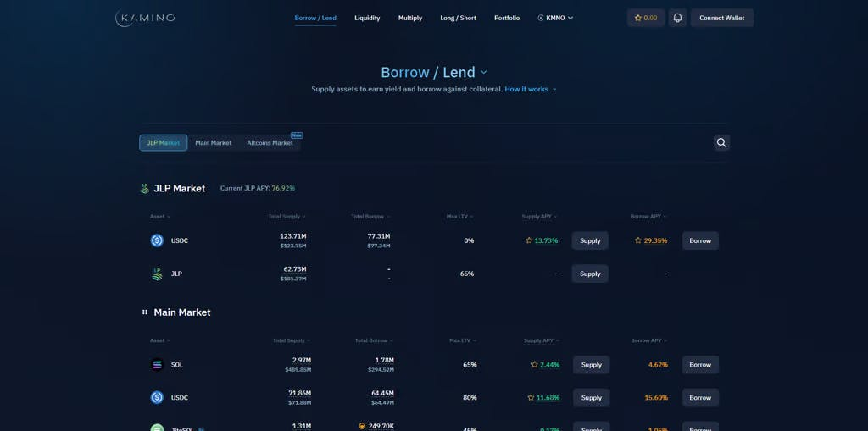This screenshot has width=868, height=431.
Task: Click Borrow for SOL in Main Market
Action: coord(700,365)
